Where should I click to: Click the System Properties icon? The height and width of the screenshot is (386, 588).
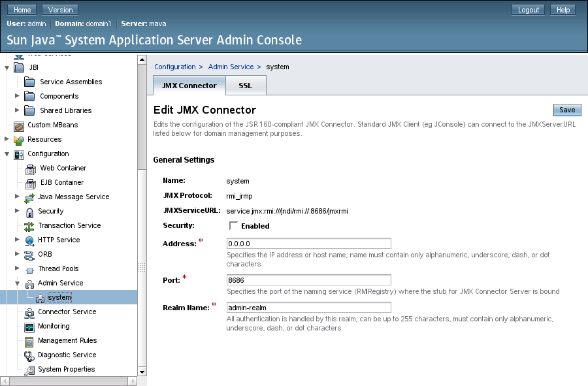pyautogui.click(x=29, y=370)
